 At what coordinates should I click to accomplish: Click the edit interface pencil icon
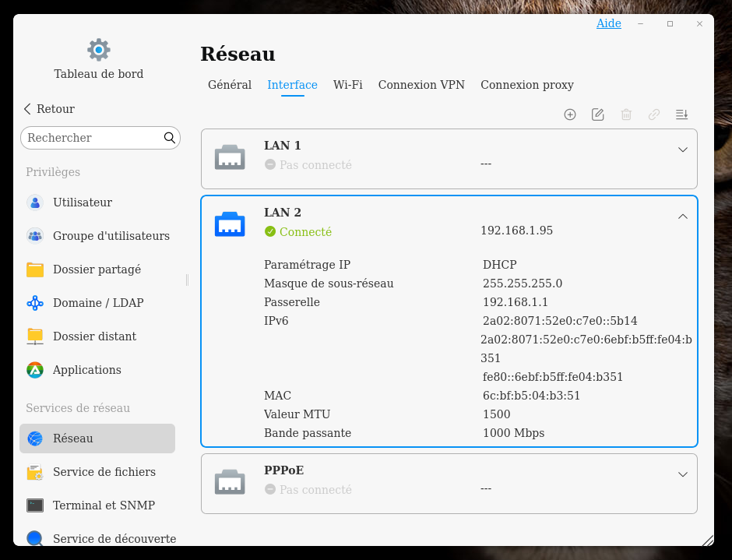pos(598,114)
